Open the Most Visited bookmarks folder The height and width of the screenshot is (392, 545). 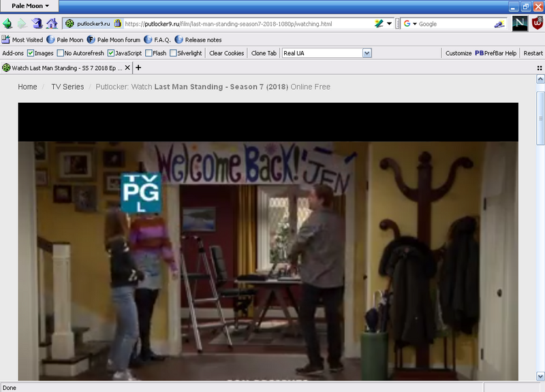[22, 39]
